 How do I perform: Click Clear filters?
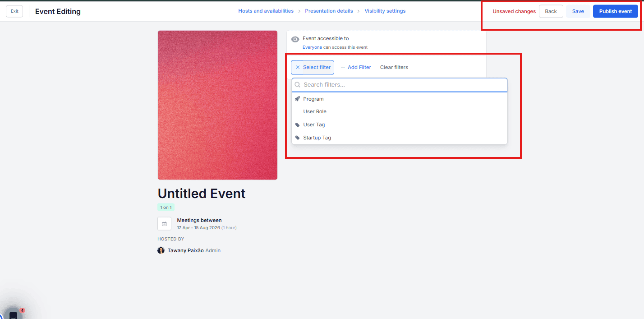click(x=394, y=67)
